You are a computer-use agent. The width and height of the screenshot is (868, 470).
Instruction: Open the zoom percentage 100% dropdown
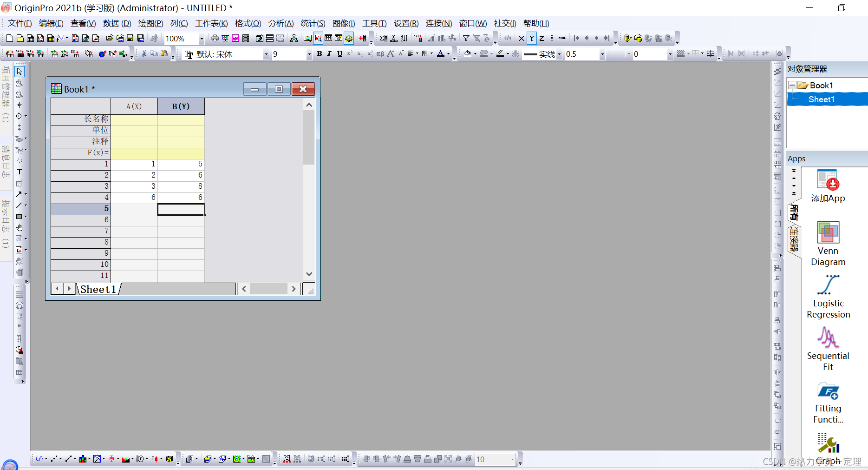201,39
